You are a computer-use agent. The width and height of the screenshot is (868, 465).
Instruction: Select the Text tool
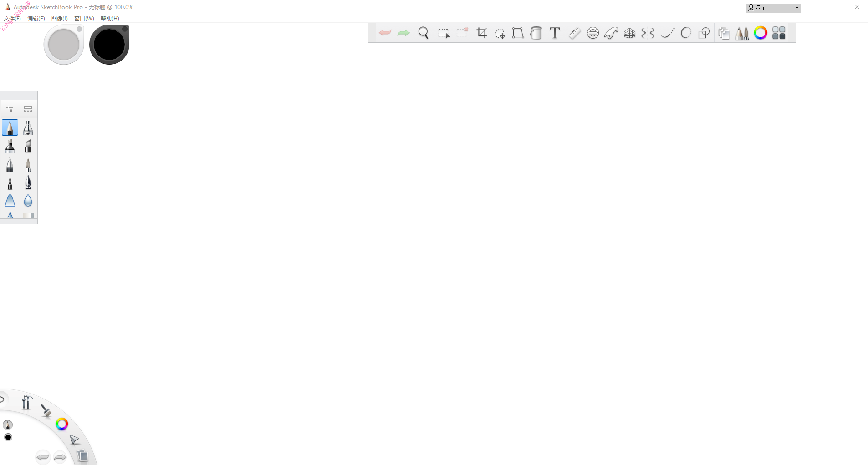[x=555, y=33]
